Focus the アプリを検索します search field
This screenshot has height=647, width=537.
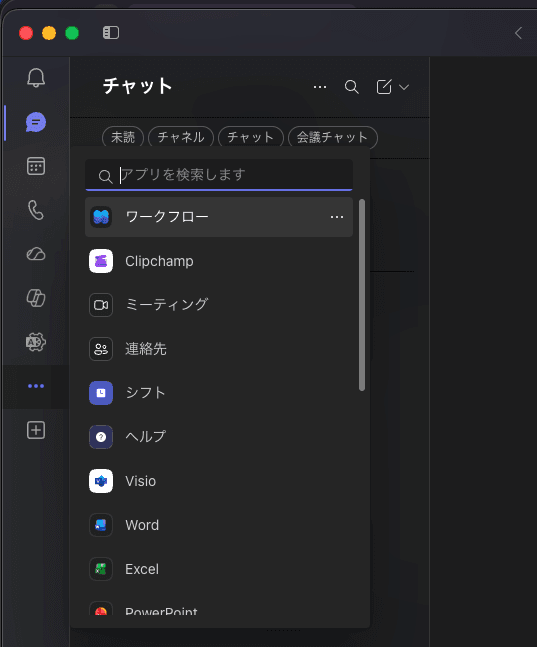pos(219,175)
